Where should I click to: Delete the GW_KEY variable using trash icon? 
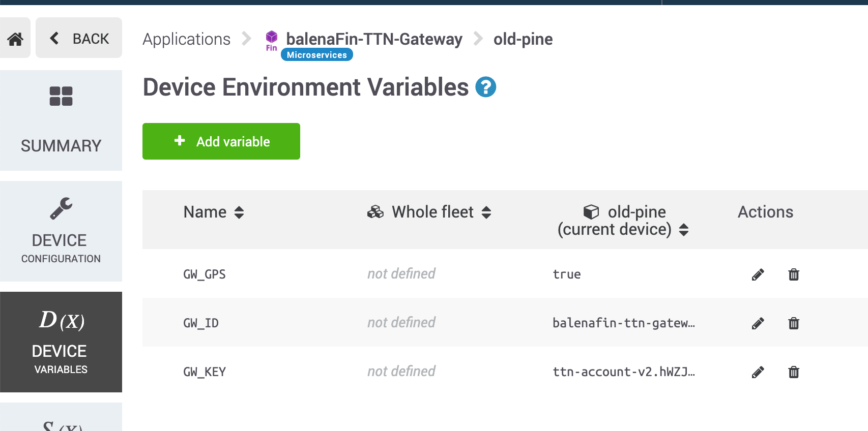(793, 372)
